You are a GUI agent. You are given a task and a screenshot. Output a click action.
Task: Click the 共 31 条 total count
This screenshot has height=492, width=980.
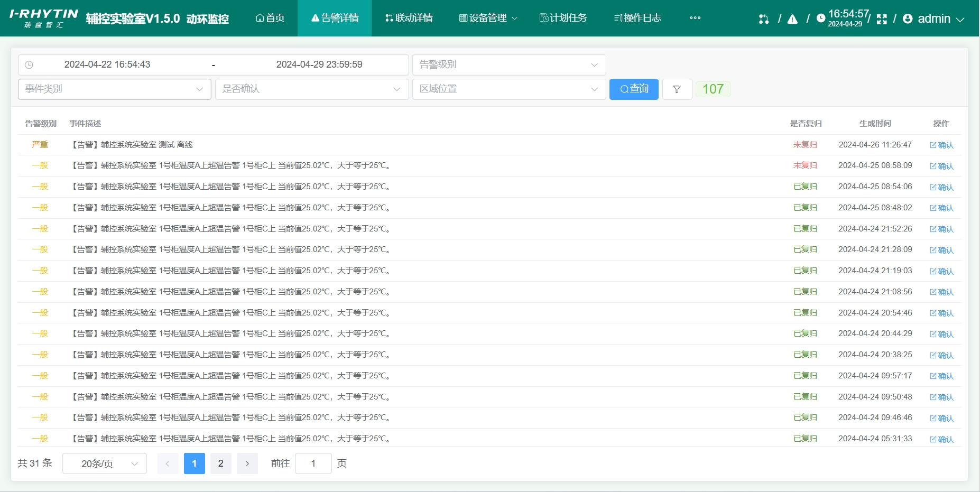pos(35,463)
